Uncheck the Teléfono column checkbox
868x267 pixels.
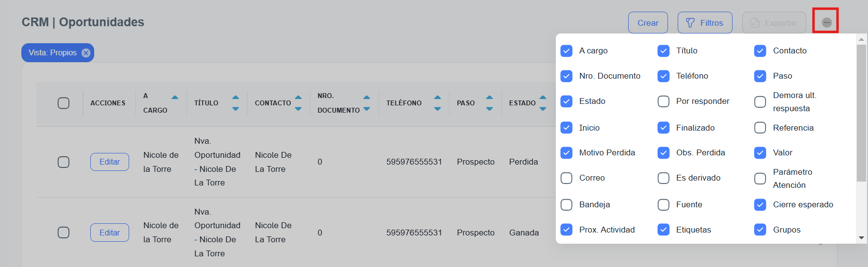coord(663,76)
